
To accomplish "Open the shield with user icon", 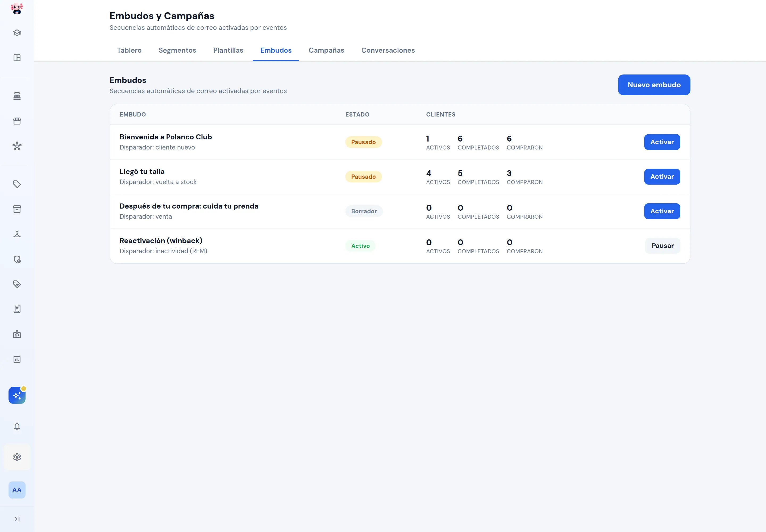I will [17, 259].
